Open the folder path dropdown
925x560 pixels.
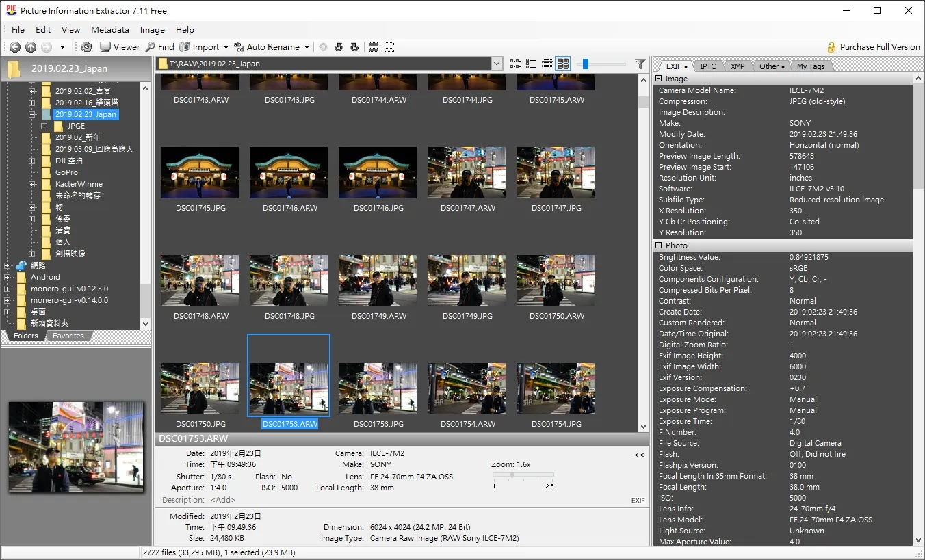coord(497,64)
